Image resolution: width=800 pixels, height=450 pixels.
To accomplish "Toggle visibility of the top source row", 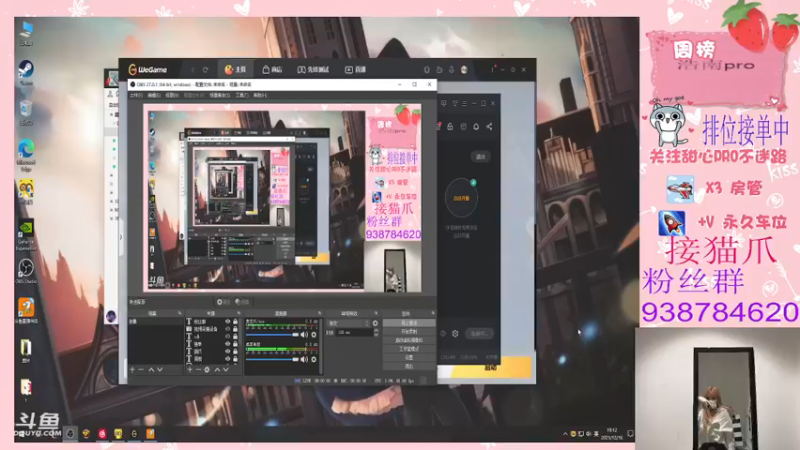I will pos(228,321).
